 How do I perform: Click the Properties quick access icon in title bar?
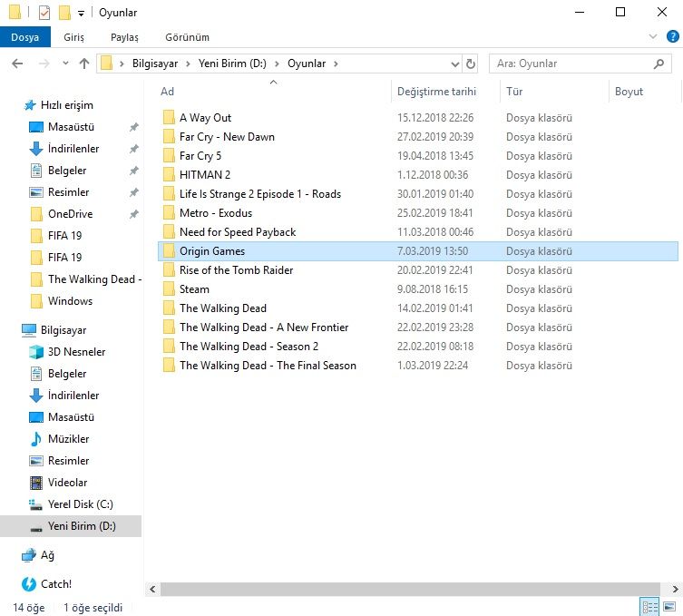[44, 12]
